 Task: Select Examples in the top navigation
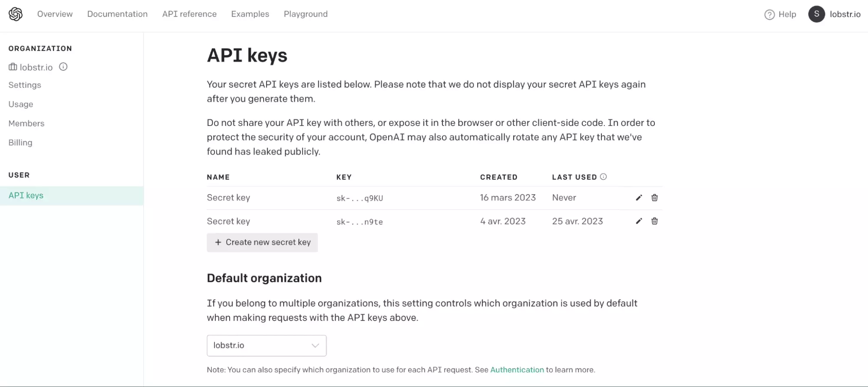250,14
